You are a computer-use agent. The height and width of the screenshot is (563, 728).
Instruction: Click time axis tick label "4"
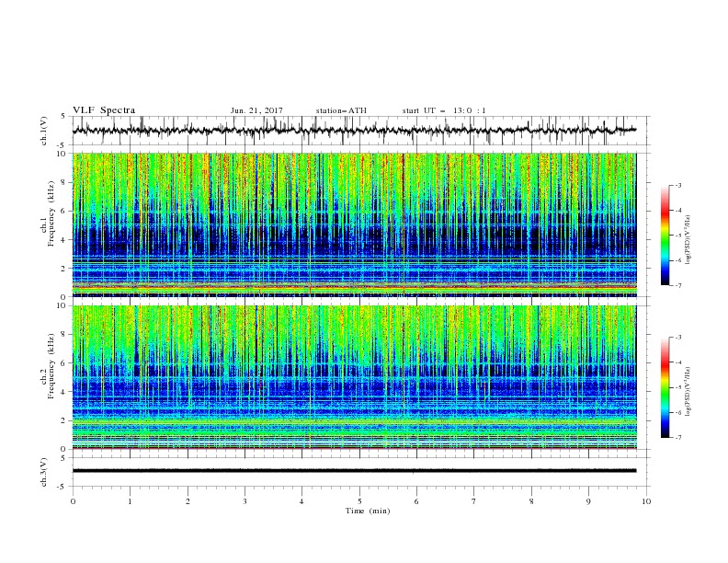[x=301, y=501]
